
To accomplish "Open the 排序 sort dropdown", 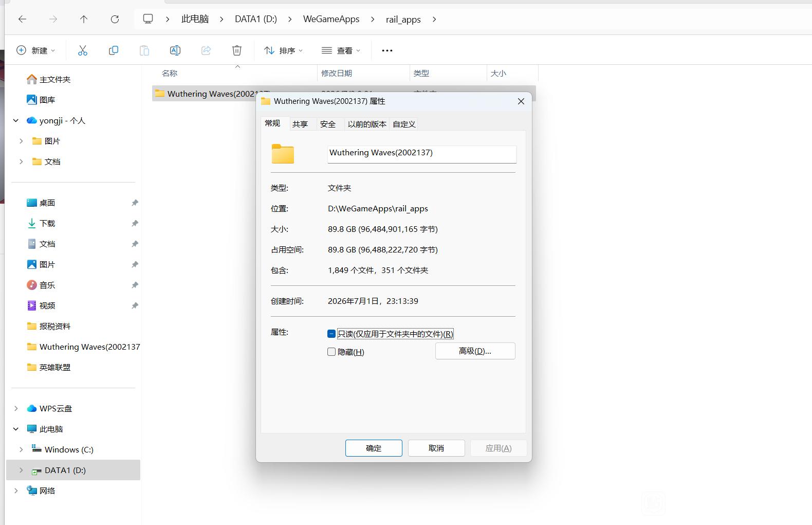I will pyautogui.click(x=283, y=50).
